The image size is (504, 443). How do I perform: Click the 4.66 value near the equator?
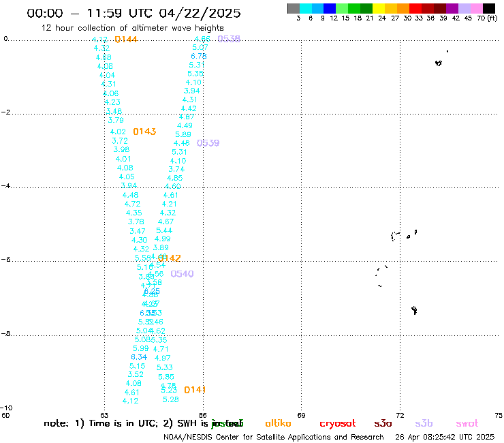point(202,39)
